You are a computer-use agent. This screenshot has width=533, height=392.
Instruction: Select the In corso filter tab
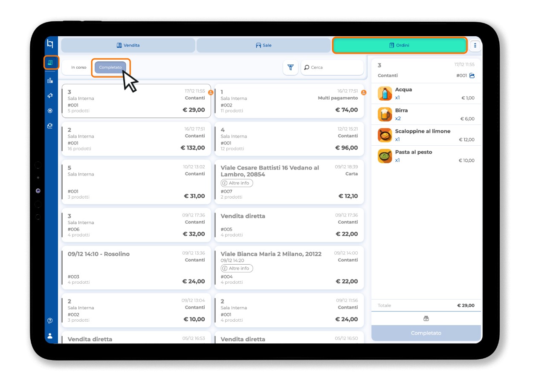point(78,67)
